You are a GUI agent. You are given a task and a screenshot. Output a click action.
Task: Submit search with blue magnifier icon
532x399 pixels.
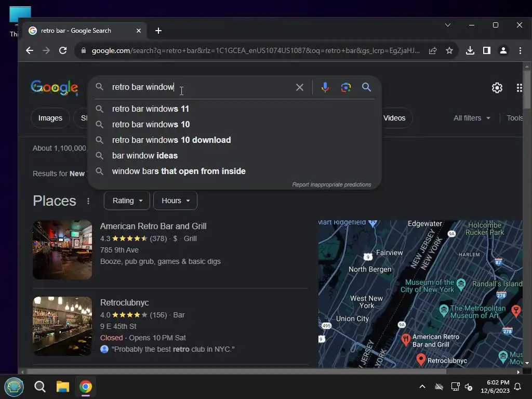pyautogui.click(x=366, y=87)
